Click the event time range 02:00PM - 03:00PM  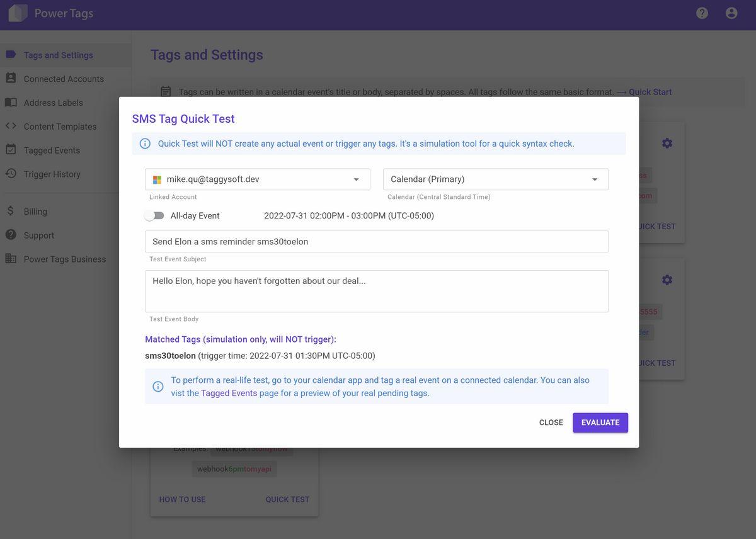tap(349, 215)
